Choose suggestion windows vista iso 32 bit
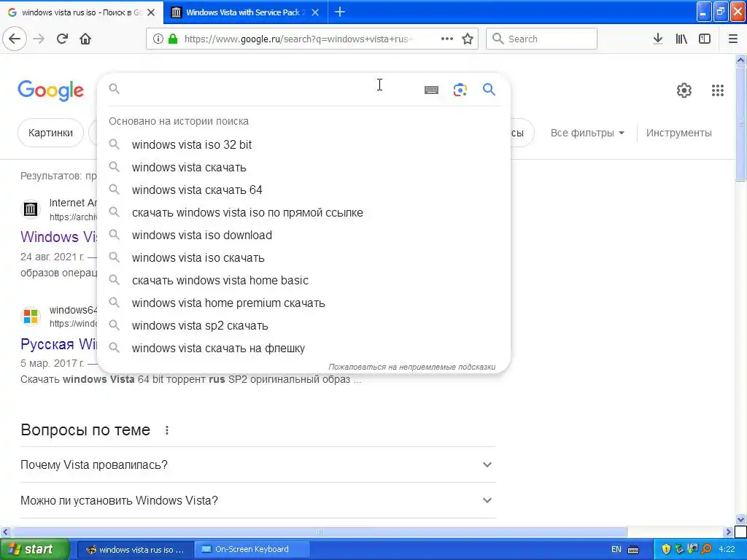 click(x=303, y=145)
